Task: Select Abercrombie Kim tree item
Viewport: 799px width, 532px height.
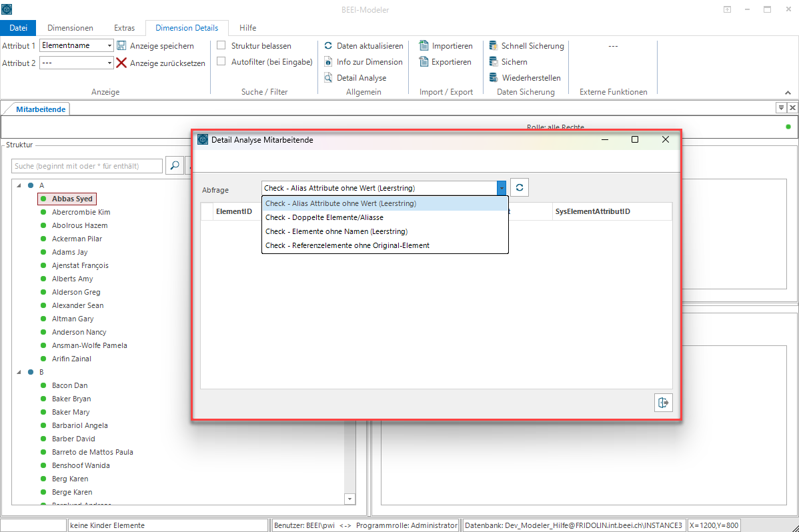Action: pyautogui.click(x=81, y=212)
